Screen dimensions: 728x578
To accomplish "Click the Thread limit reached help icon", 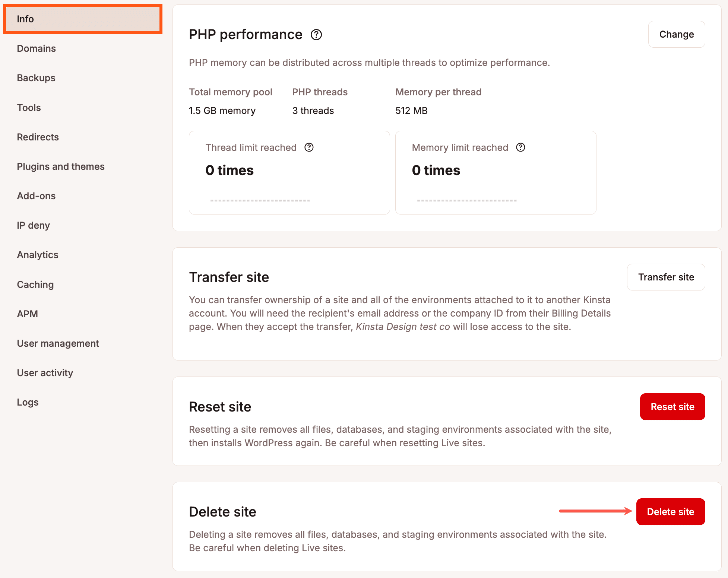I will (x=309, y=147).
